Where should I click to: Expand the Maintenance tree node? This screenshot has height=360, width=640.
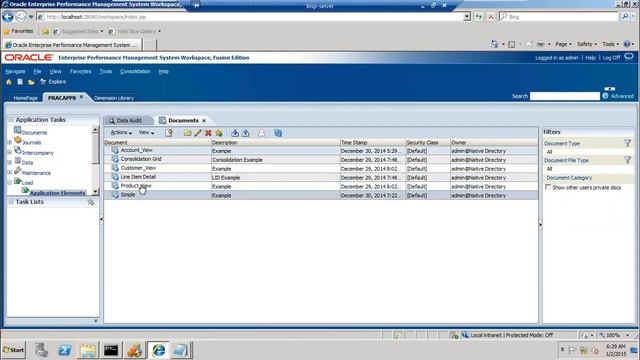click(10, 173)
